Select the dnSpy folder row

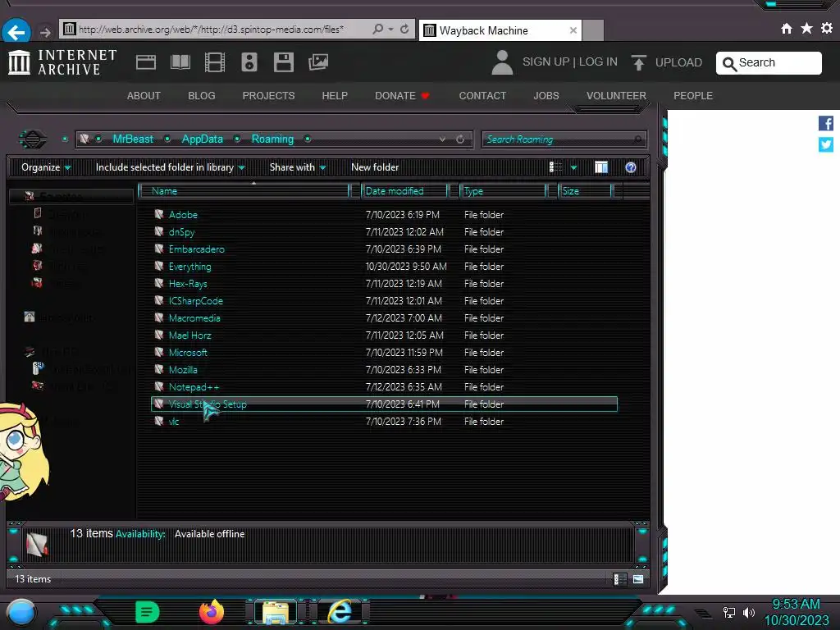click(x=384, y=232)
